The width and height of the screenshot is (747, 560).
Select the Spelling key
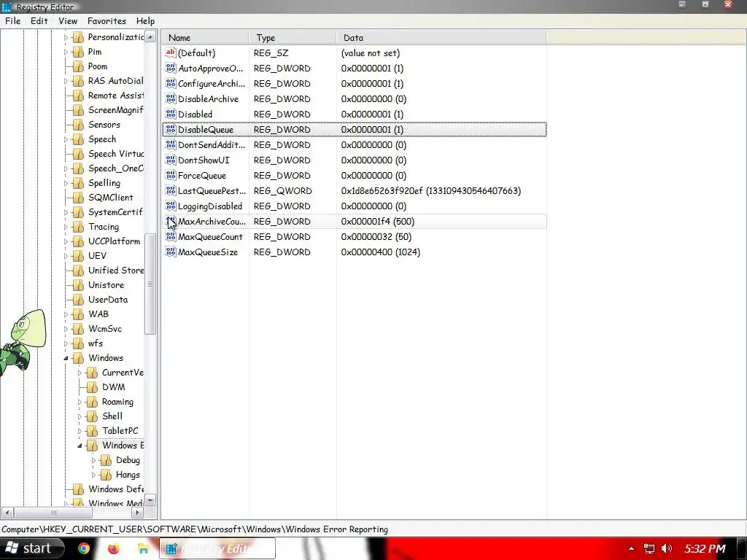click(x=104, y=183)
